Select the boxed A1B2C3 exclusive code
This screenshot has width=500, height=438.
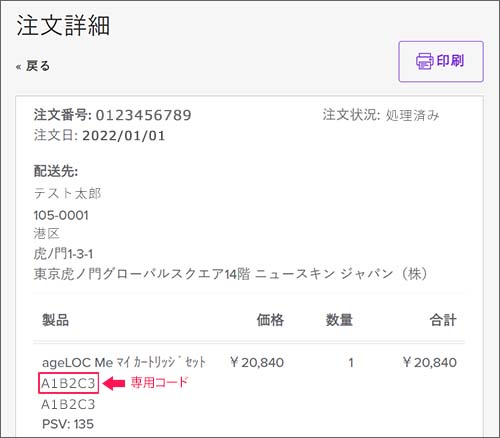tap(68, 383)
